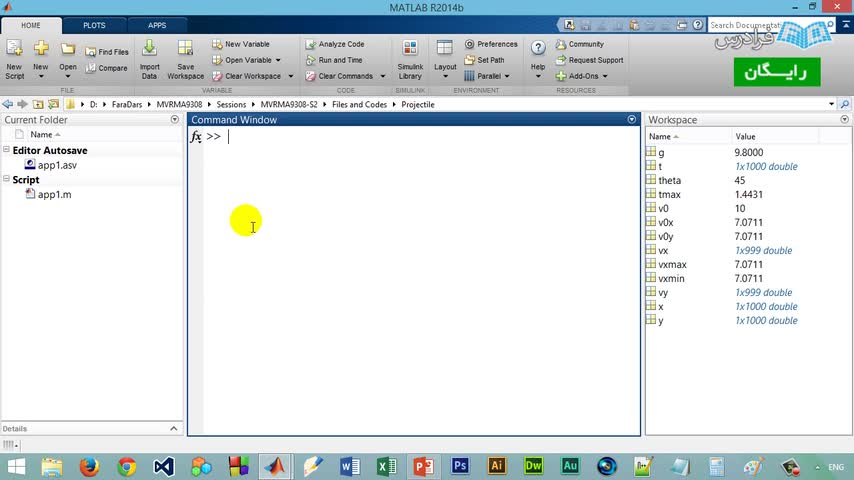Viewport: 854px width, 480px height.
Task: Expand the Details panel
Action: point(173,429)
